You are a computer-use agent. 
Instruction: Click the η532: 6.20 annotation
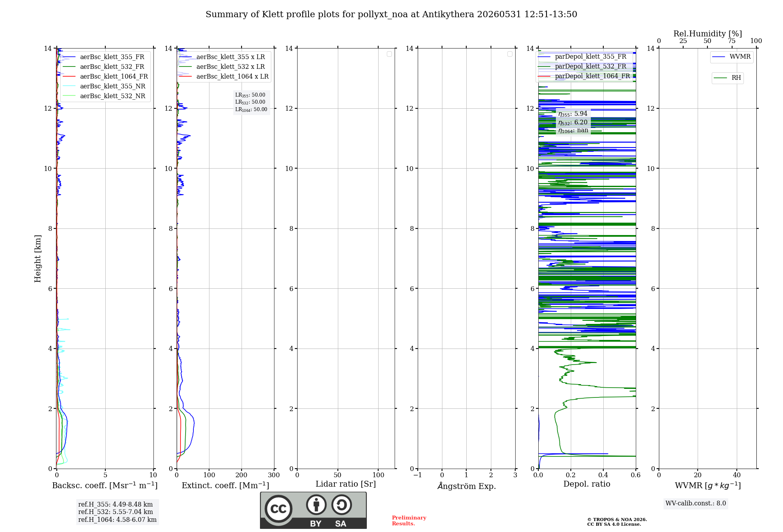click(573, 122)
